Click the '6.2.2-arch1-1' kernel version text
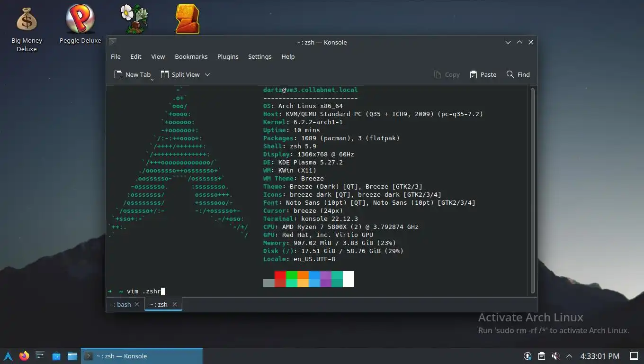This screenshot has height=364, width=644. (318, 122)
